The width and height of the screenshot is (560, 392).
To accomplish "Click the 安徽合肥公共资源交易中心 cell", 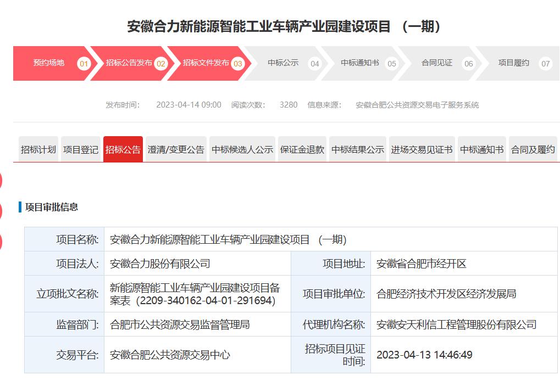I will [197, 355].
